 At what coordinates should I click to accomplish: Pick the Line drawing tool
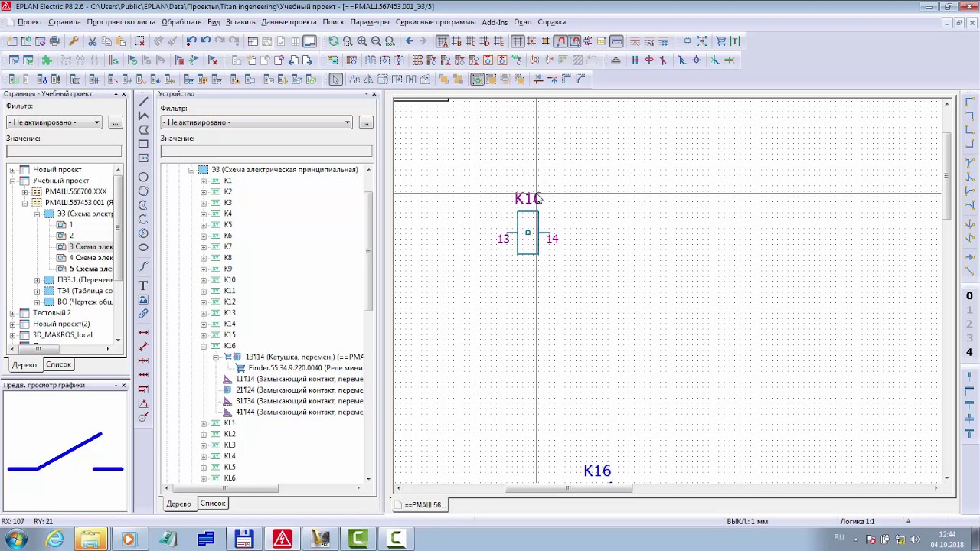143,102
